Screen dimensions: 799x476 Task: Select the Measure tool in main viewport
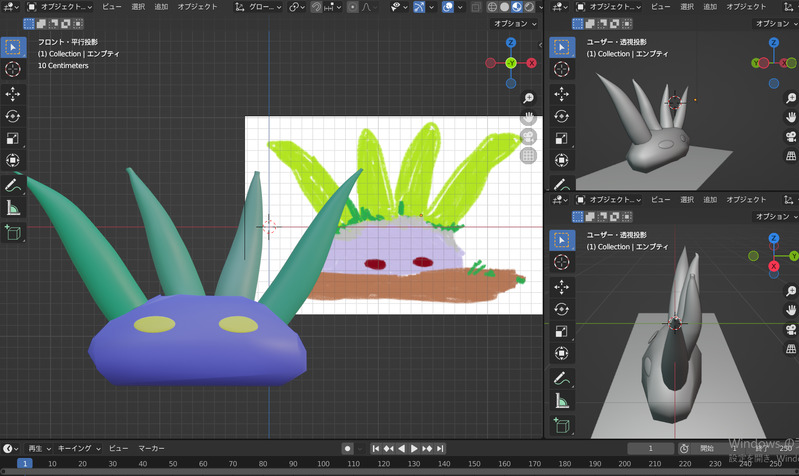pyautogui.click(x=13, y=208)
